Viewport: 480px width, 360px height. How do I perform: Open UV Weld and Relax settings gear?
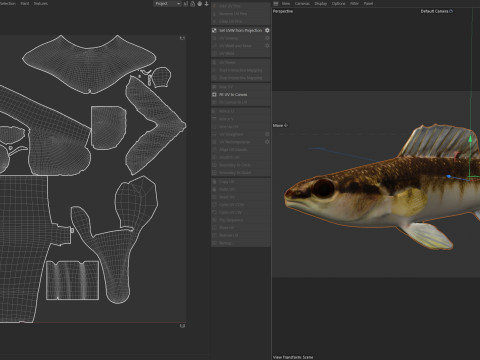[267, 46]
